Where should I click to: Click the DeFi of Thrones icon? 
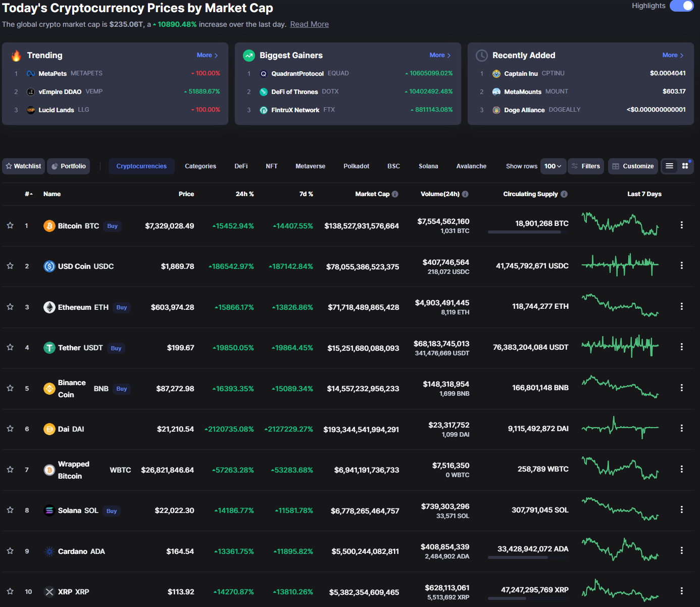[264, 91]
